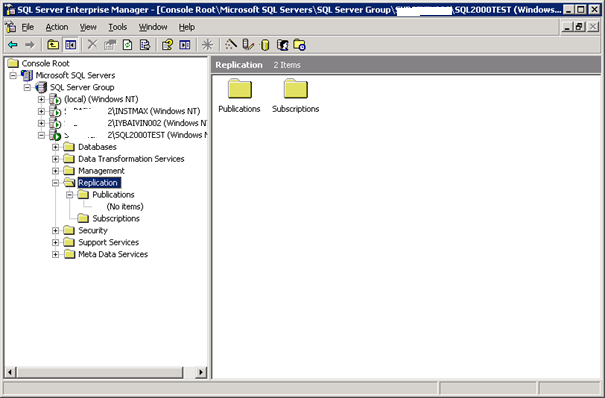Viewport: 605px width, 398px height.
Task: Click the Export List toolbar icon
Action: tap(145, 45)
